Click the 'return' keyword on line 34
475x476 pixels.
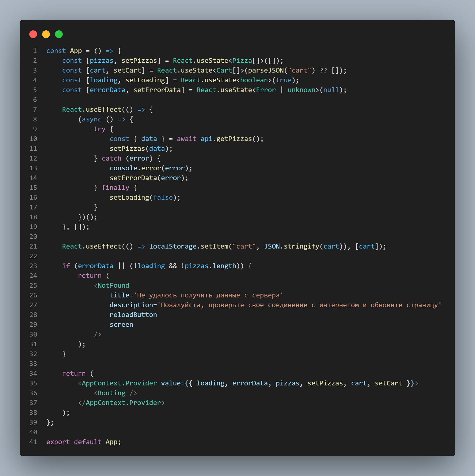click(74, 374)
